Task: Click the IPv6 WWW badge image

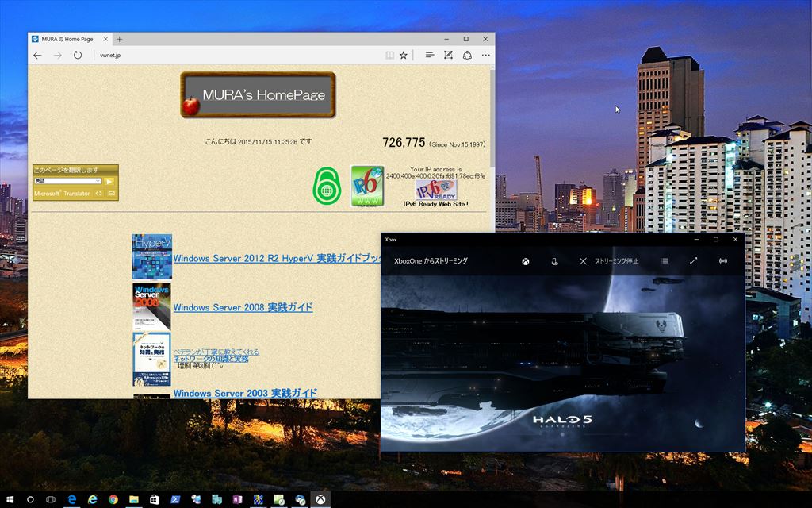Action: point(367,186)
